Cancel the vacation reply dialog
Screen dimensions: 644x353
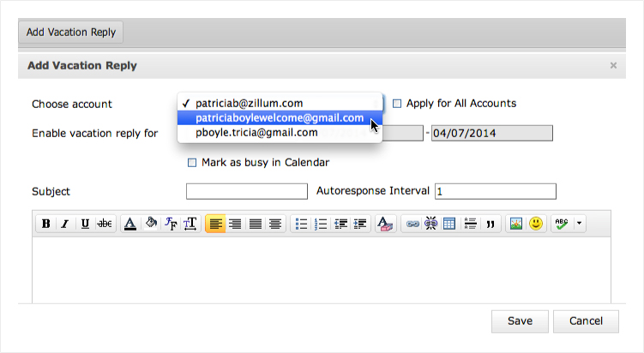pos(586,321)
